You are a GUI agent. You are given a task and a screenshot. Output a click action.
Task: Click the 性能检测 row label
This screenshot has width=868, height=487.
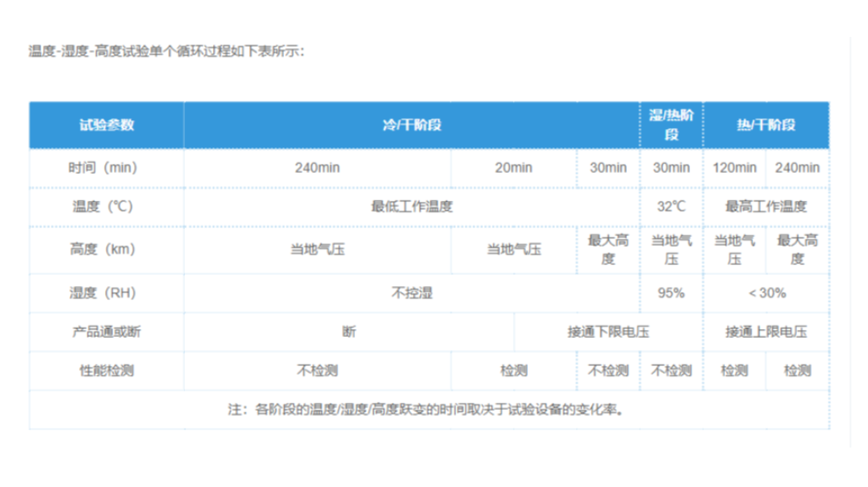coord(106,370)
